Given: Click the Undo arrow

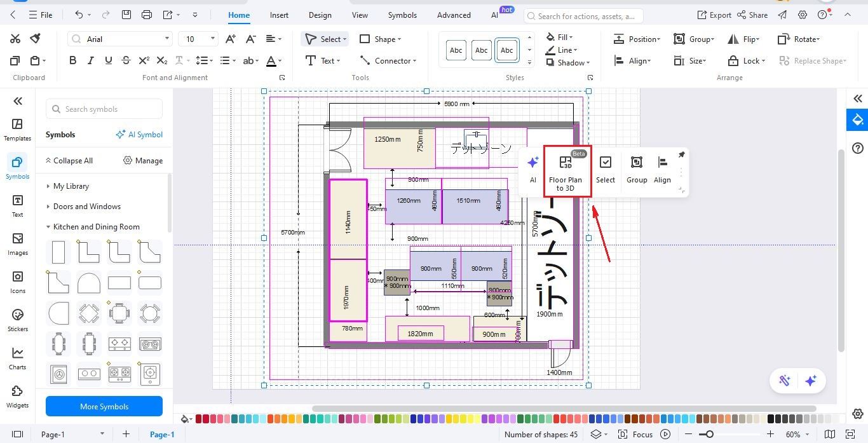Looking at the screenshot, I should [79, 15].
